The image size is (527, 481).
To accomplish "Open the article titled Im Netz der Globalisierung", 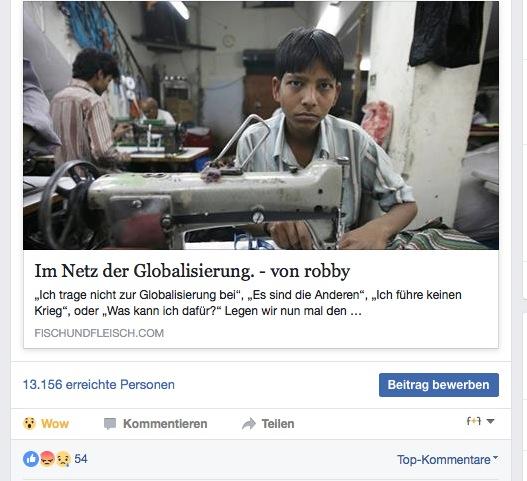I will click(192, 271).
